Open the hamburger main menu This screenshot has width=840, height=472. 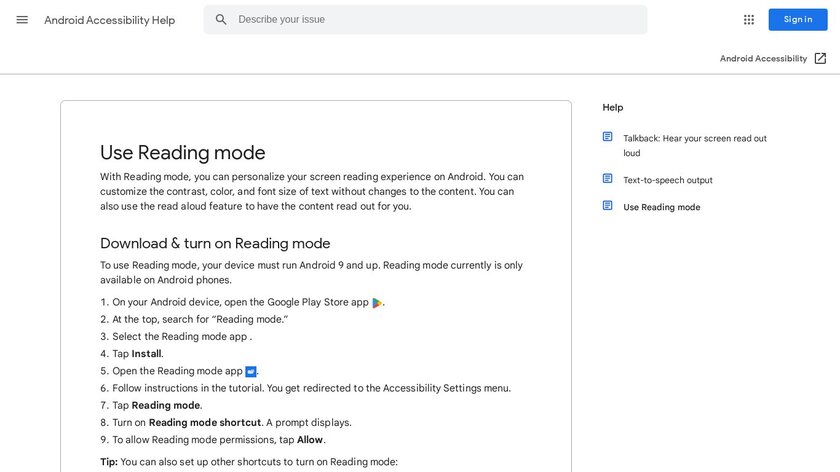[22, 20]
